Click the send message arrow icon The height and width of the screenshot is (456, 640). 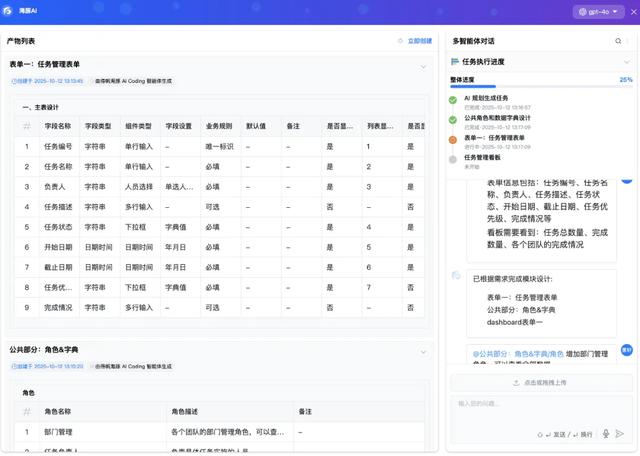pyautogui.click(x=620, y=434)
